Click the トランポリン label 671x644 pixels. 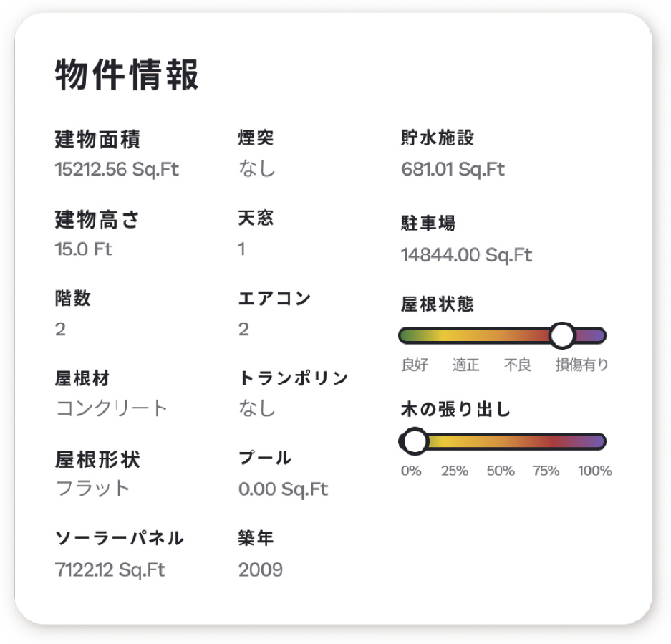[x=294, y=378]
